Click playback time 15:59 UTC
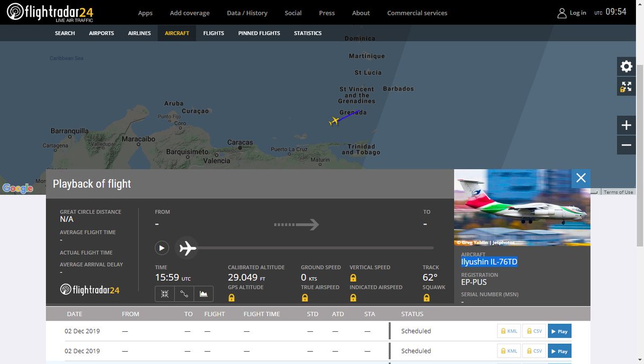 click(x=173, y=278)
